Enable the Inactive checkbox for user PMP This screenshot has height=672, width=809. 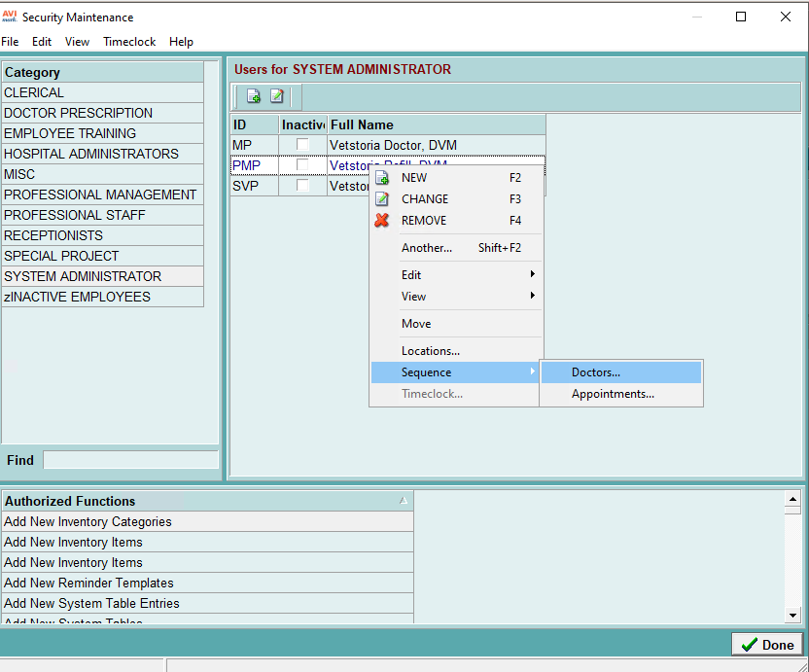click(302, 165)
